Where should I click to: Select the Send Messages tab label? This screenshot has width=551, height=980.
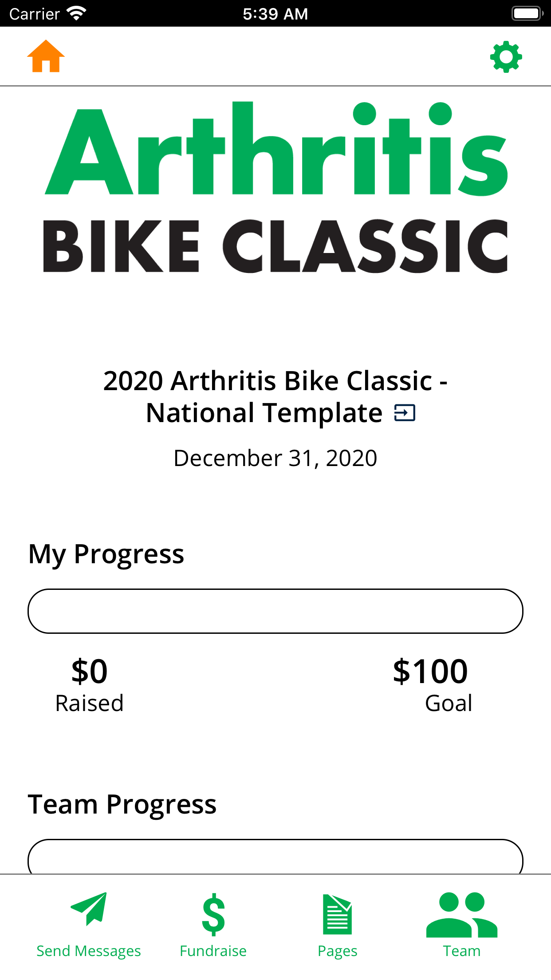click(x=89, y=951)
